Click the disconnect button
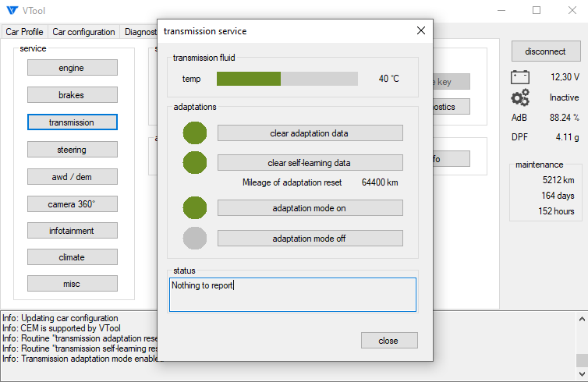 point(545,51)
